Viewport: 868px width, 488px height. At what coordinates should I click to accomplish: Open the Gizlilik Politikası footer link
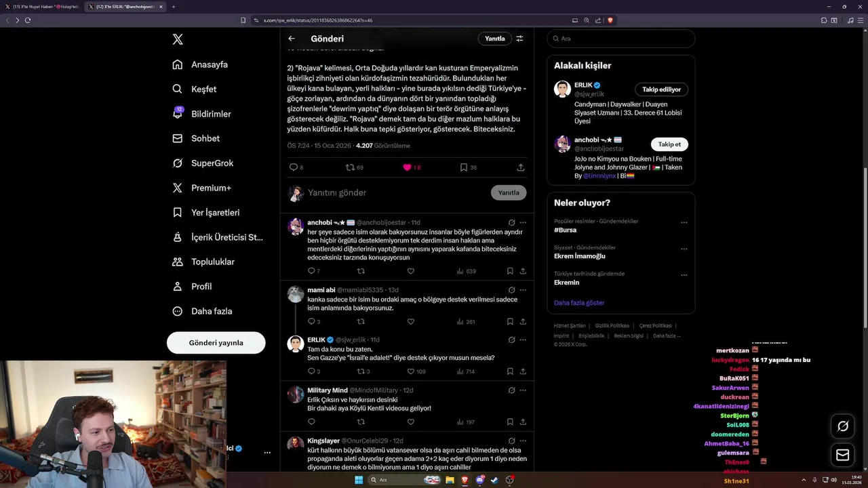pos(611,326)
